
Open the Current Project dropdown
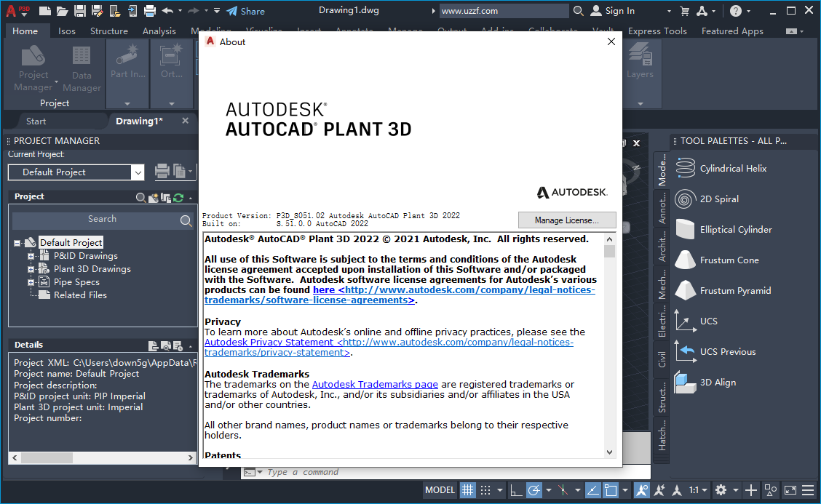pyautogui.click(x=138, y=172)
